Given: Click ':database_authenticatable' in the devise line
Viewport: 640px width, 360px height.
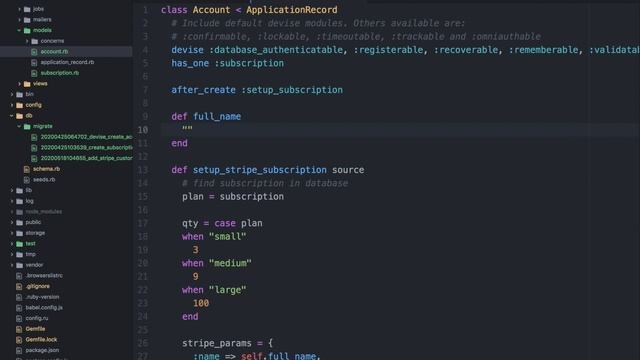Looking at the screenshot, I should [x=276, y=50].
